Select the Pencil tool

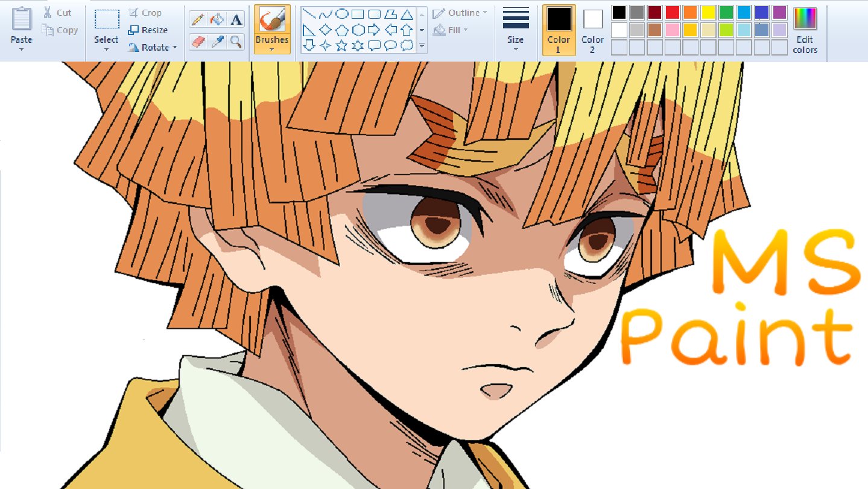[x=198, y=19]
